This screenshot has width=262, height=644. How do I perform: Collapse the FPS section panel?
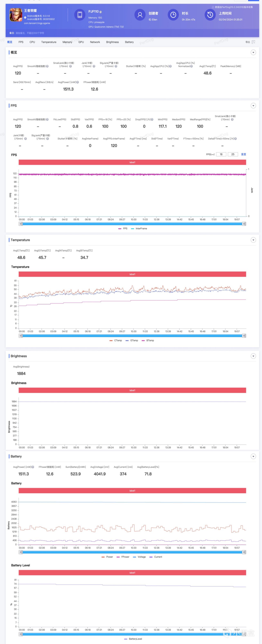click(253, 106)
